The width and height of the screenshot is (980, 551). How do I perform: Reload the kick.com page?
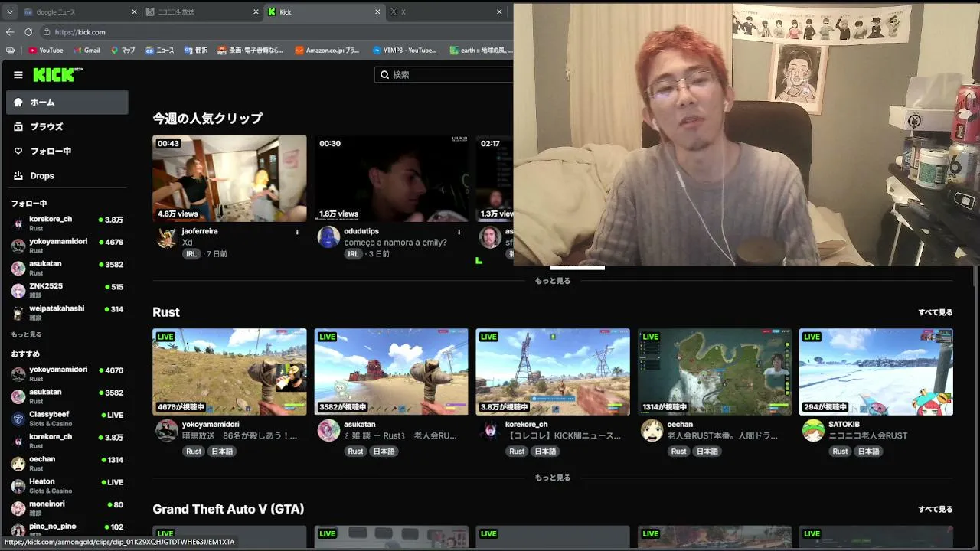tap(28, 32)
